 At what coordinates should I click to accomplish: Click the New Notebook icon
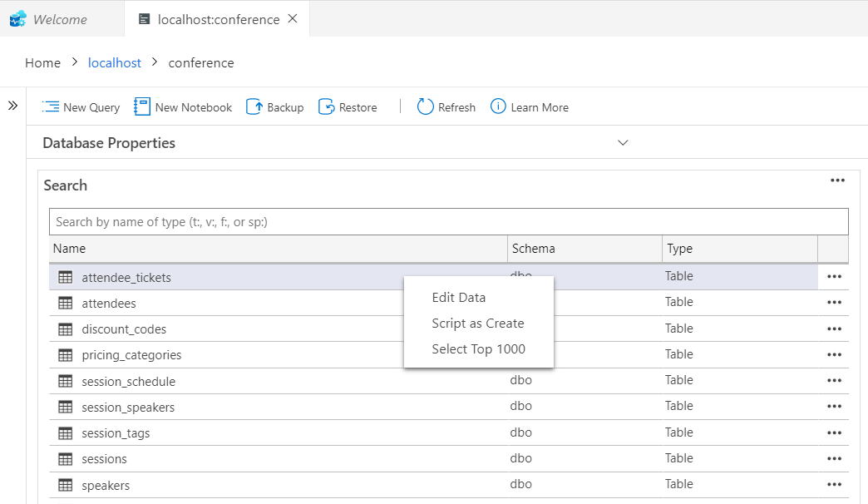click(x=141, y=106)
